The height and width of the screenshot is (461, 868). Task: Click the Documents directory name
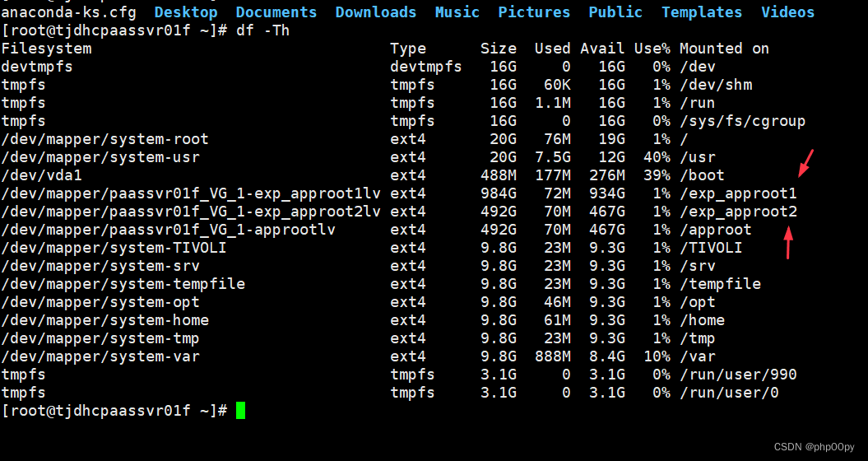coord(276,12)
